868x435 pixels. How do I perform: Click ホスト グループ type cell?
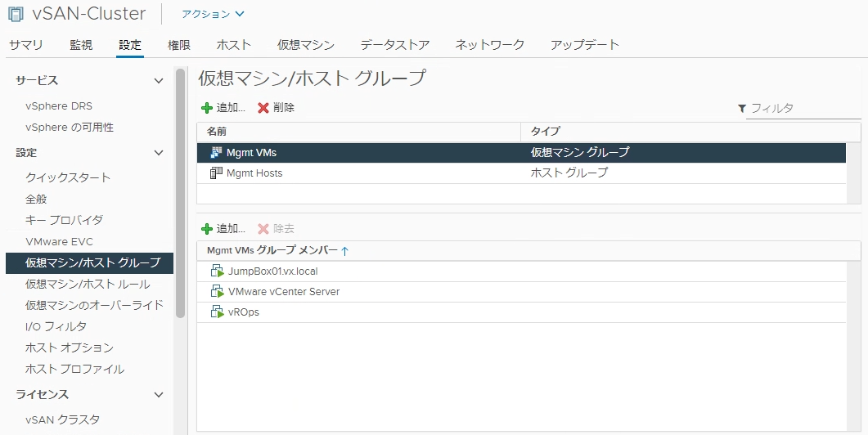569,173
